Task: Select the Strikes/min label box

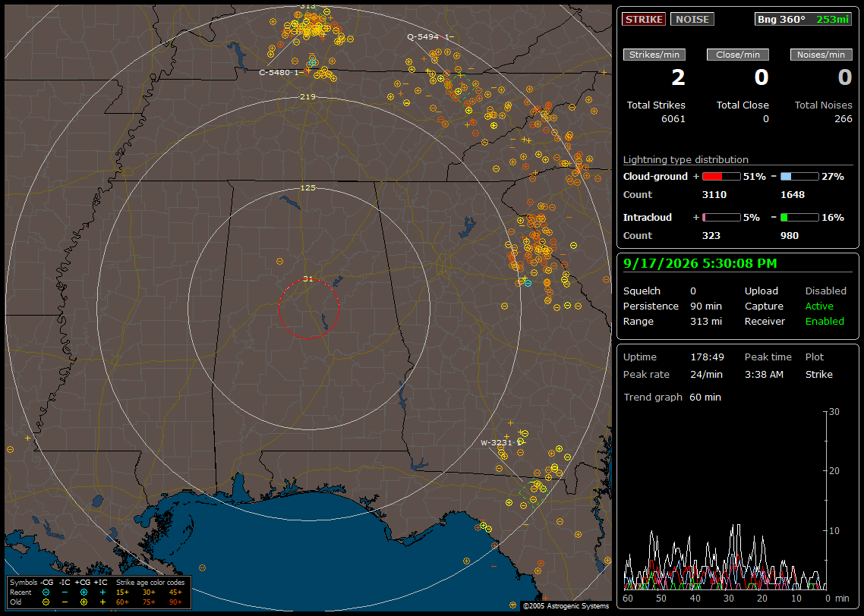Action: pyautogui.click(x=654, y=55)
